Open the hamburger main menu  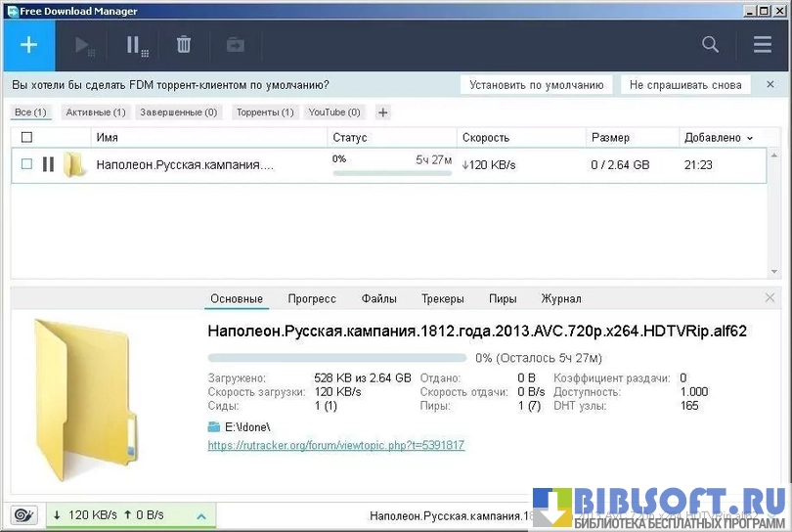click(763, 45)
